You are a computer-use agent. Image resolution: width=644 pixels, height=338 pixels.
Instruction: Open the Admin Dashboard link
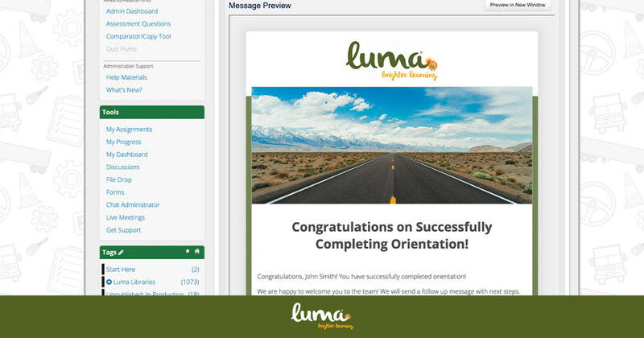132,11
